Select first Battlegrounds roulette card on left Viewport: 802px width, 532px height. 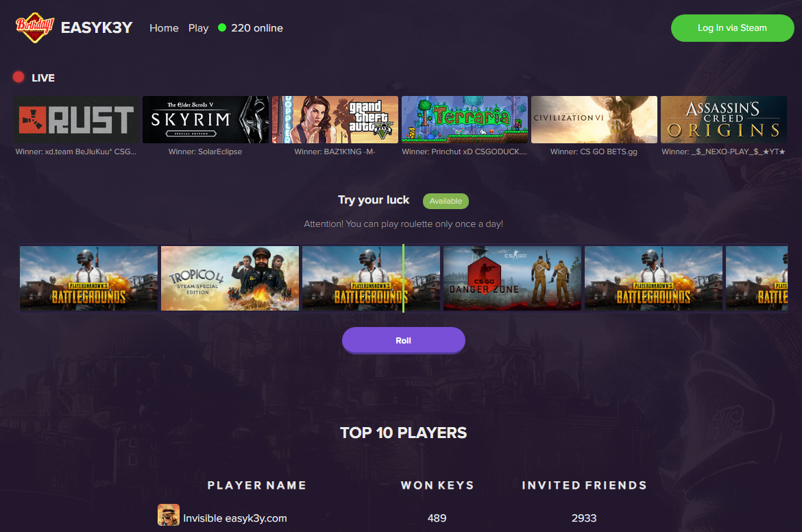[x=88, y=278]
